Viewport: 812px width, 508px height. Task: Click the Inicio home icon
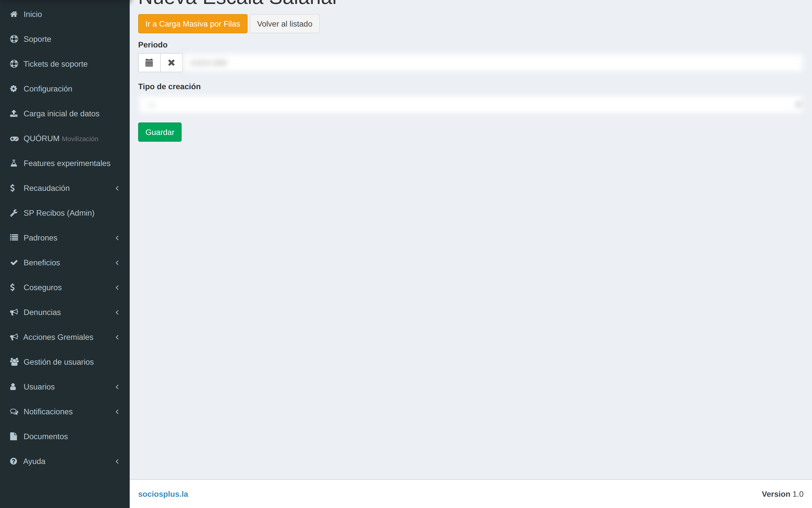click(x=14, y=14)
